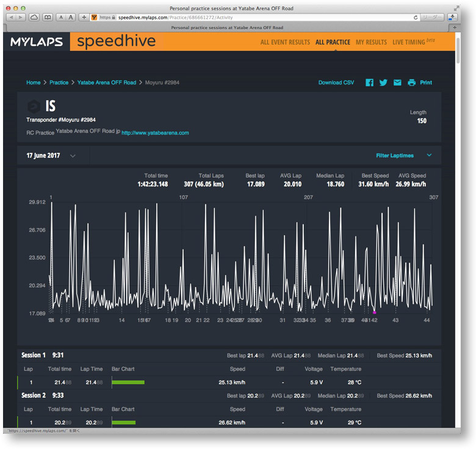Click Download CSV link
Screen dimensions: 476x449
click(336, 82)
